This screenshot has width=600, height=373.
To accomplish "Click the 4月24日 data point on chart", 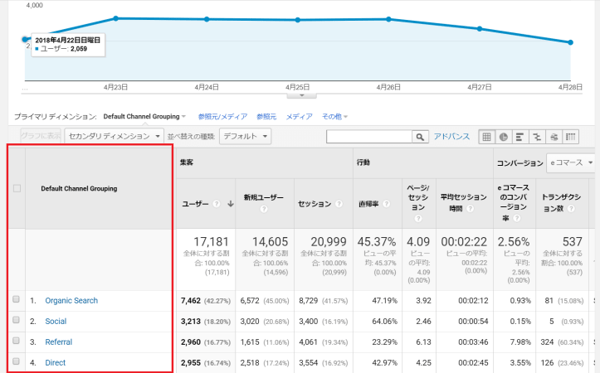I will pos(207,19).
